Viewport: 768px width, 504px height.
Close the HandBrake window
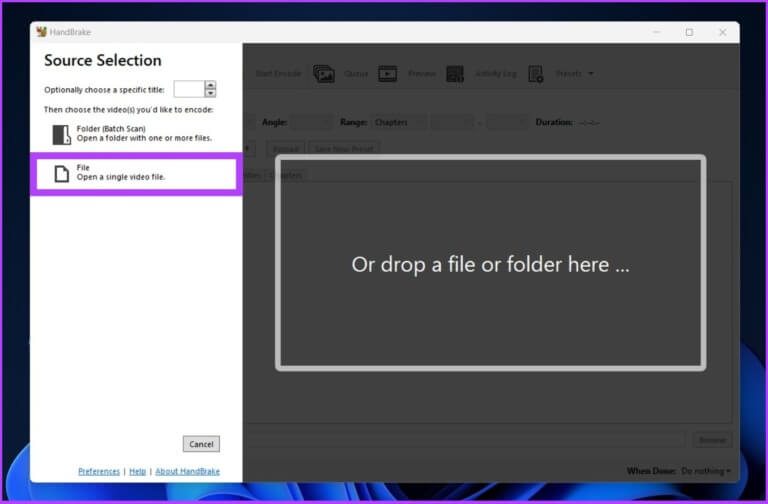722,32
